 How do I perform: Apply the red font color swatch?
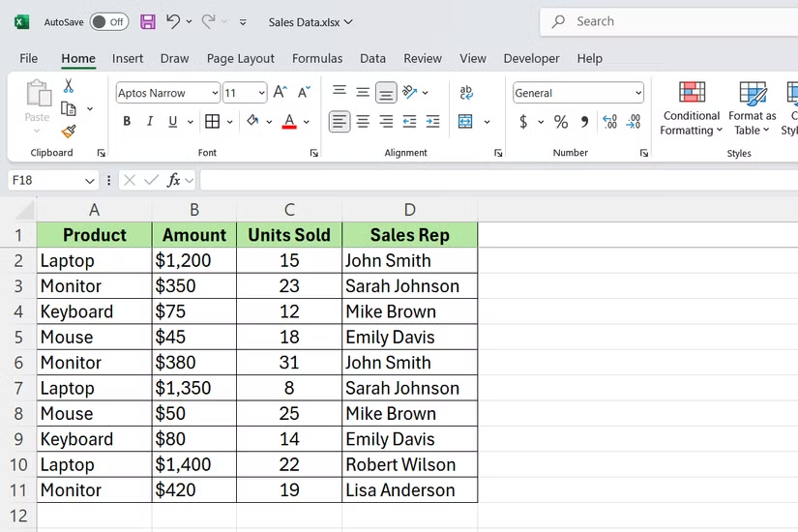289,122
